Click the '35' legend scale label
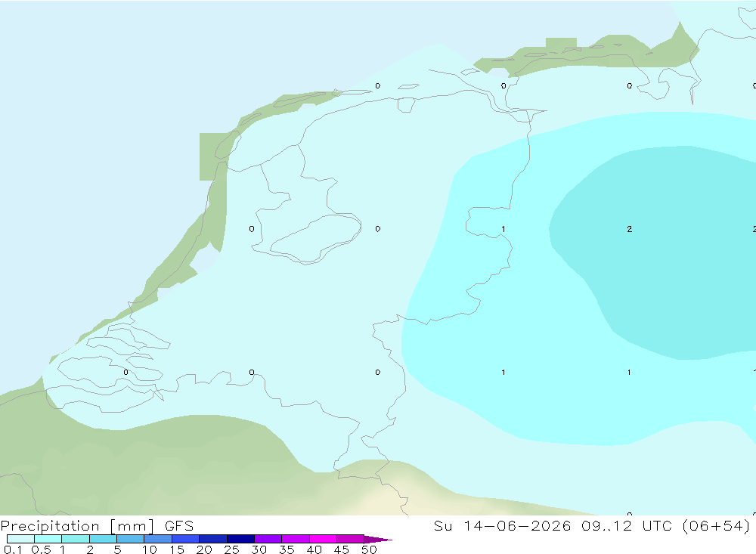 click(287, 549)
